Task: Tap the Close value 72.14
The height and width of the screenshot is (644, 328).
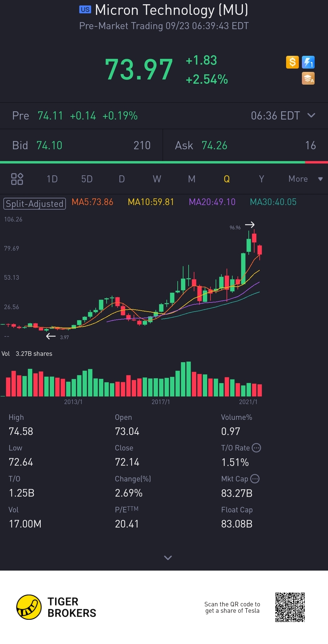Action: 127,462
